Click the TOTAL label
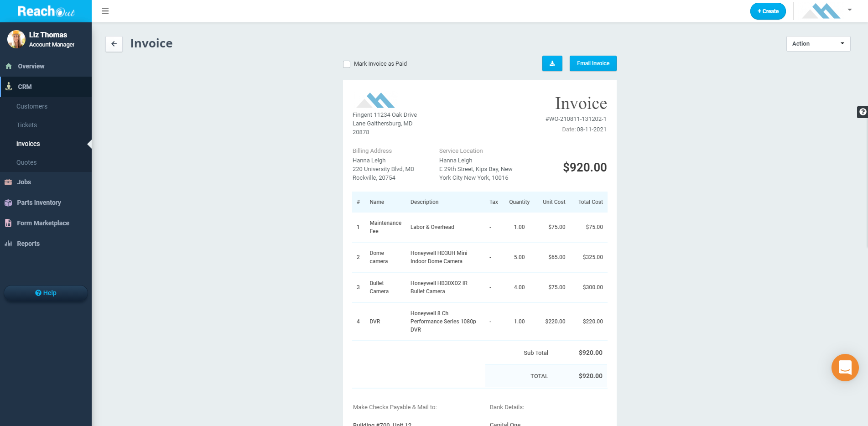 [539, 376]
